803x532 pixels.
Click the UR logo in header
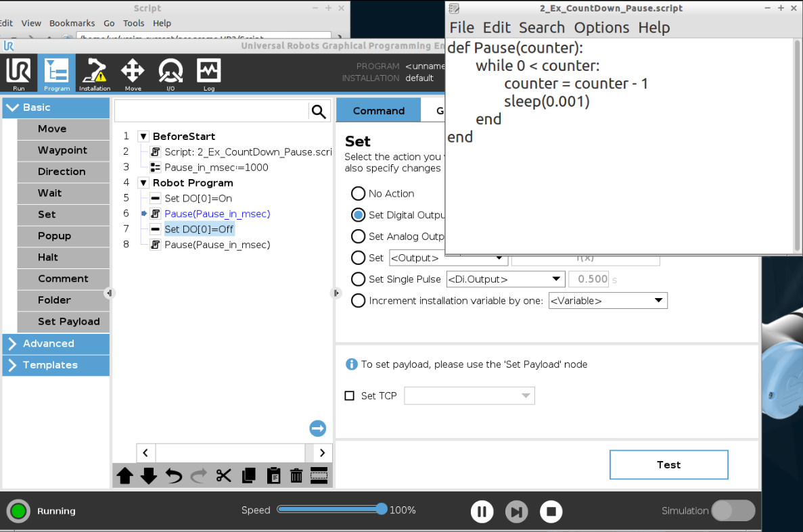click(9, 46)
